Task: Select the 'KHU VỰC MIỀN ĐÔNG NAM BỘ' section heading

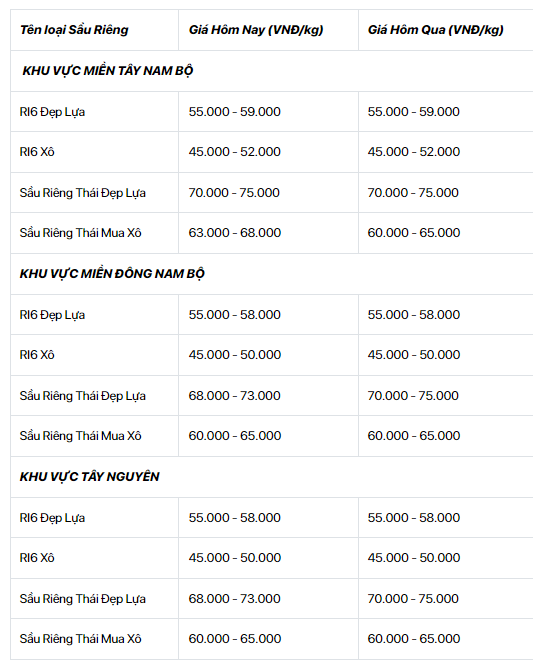Action: tap(112, 273)
